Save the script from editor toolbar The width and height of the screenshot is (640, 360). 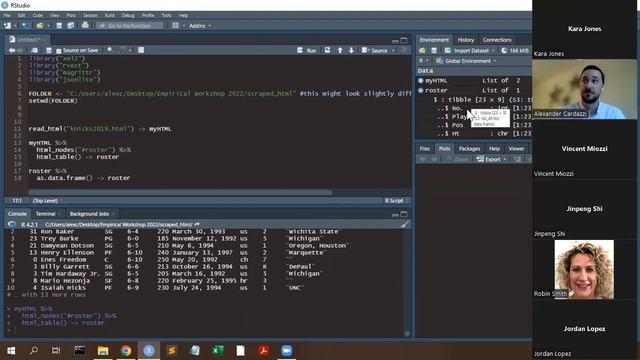[49, 50]
